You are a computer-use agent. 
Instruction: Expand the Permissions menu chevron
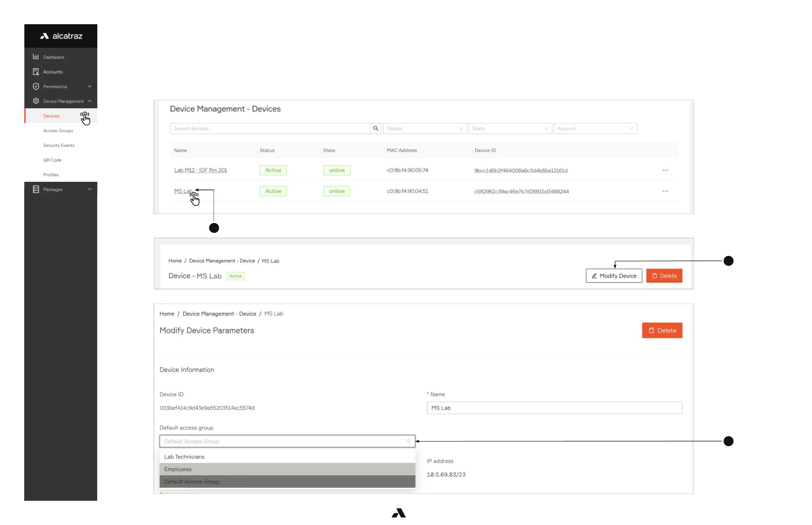90,86
